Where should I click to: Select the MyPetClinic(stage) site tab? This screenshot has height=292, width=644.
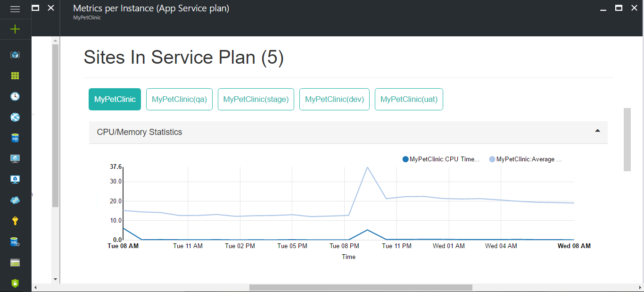(x=256, y=99)
